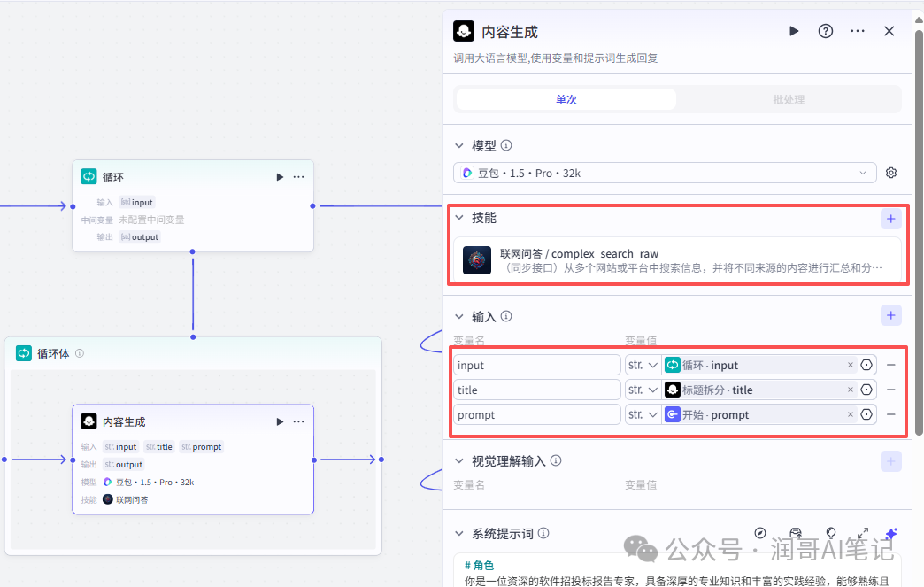Open the more options menu in panel header
The image size is (924, 587).
pyautogui.click(x=858, y=31)
